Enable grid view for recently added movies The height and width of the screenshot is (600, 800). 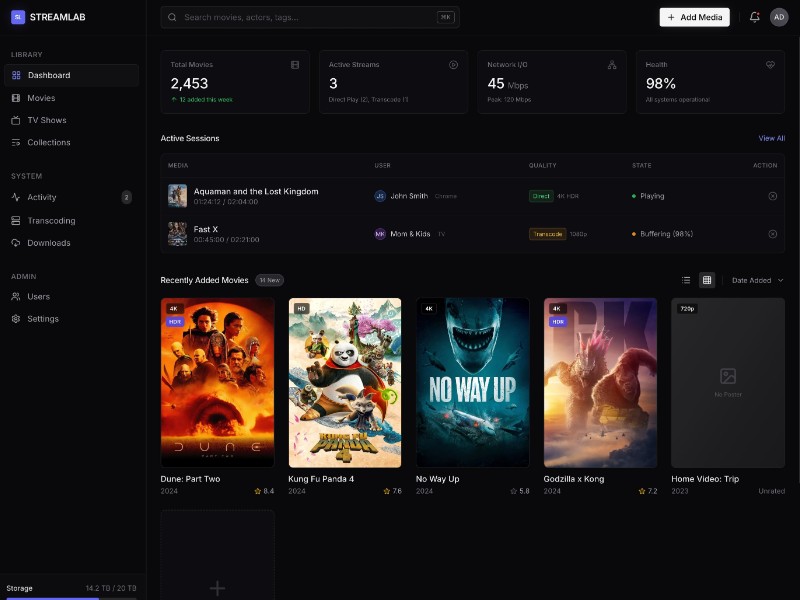click(707, 280)
